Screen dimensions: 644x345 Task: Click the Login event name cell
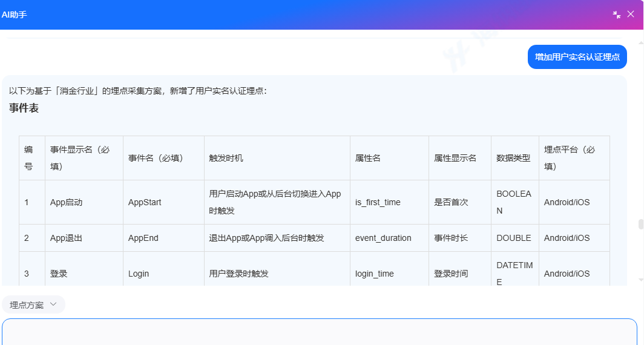(x=163, y=269)
